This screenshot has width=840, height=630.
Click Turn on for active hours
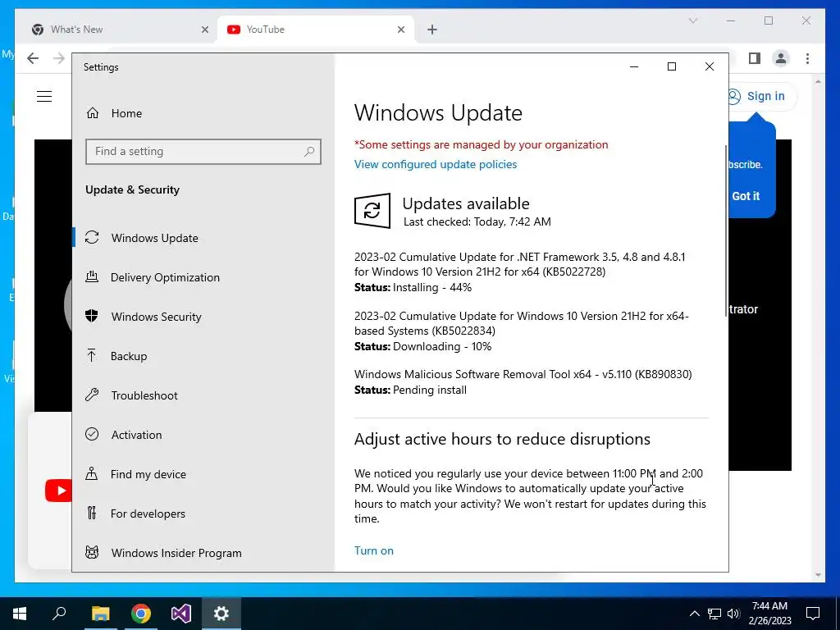click(x=374, y=550)
